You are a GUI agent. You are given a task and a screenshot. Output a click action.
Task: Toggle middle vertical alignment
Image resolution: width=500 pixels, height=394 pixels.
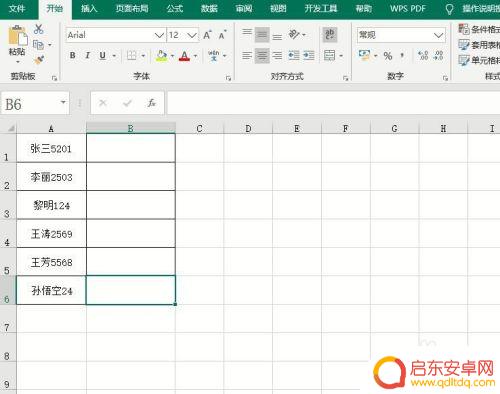pos(262,35)
